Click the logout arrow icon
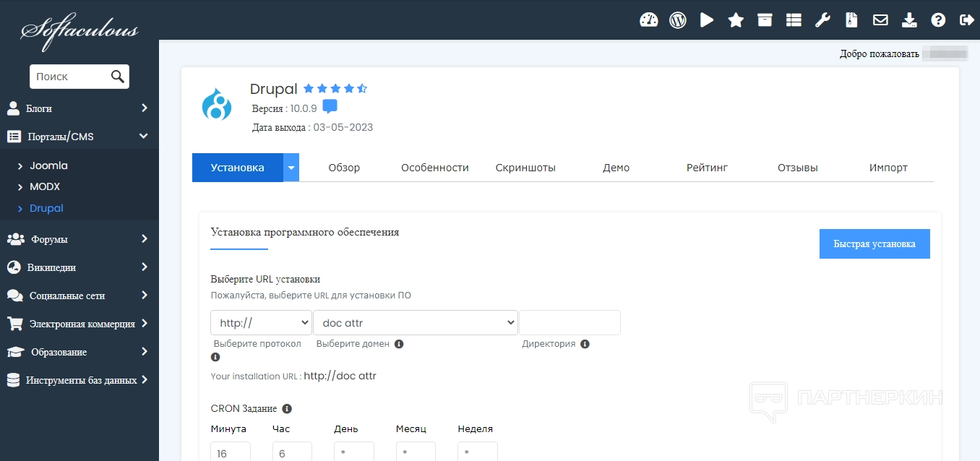This screenshot has width=980, height=461. (966, 20)
